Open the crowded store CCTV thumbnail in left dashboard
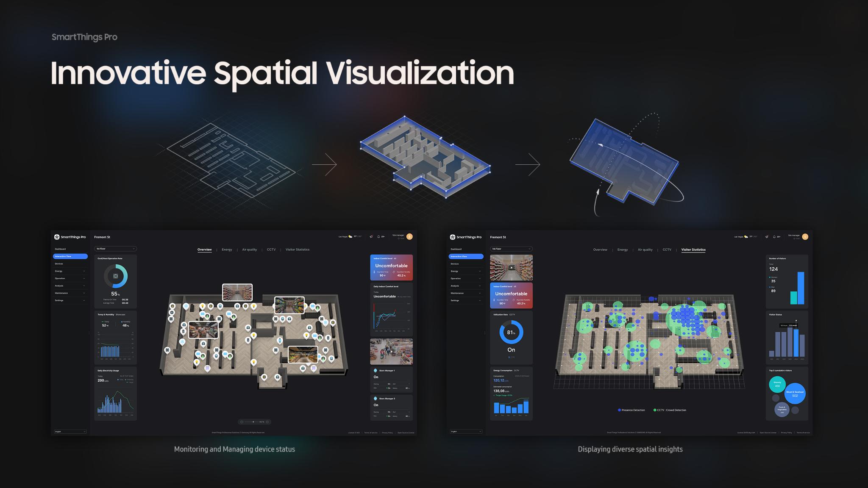Screen dimensions: 868x488 391,351
